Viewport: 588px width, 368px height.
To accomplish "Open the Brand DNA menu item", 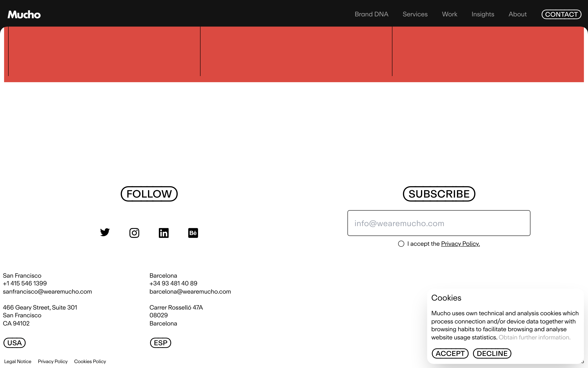I will (372, 14).
